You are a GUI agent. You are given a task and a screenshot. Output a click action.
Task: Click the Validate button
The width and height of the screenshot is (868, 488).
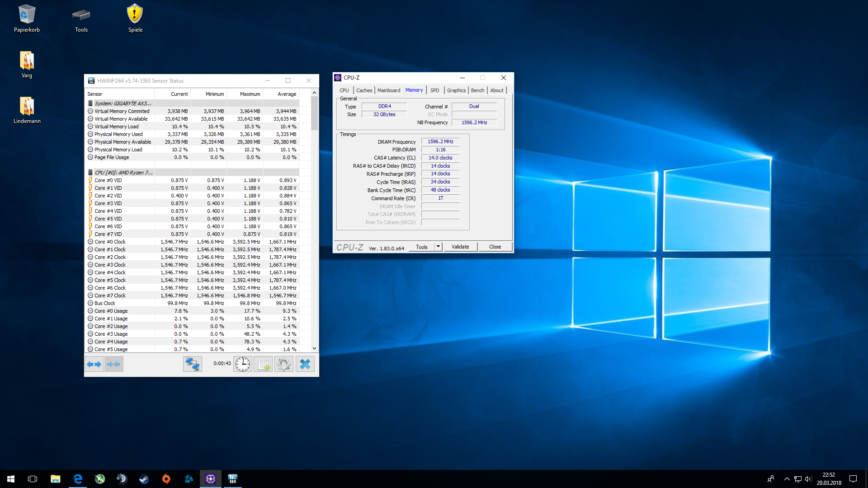tap(460, 247)
